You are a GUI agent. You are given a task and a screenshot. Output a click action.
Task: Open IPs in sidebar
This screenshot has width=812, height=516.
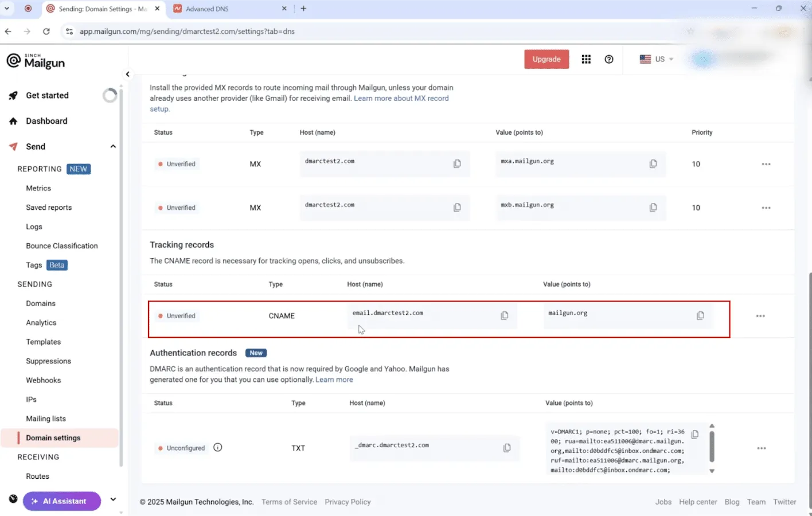click(x=31, y=400)
